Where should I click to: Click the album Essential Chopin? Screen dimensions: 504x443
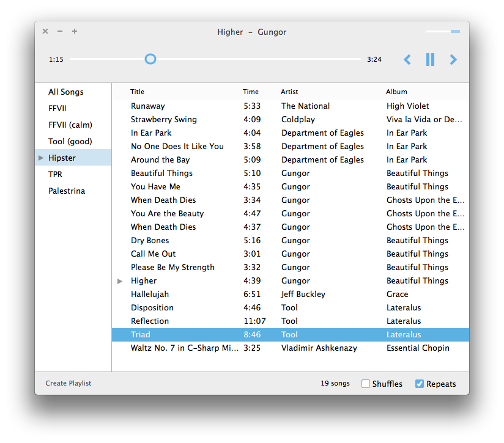click(418, 348)
